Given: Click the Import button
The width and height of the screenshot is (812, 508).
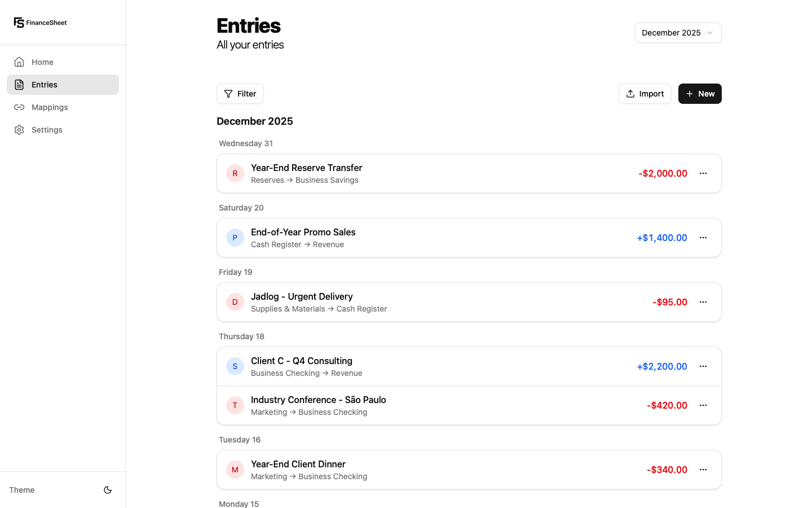Looking at the screenshot, I should [645, 93].
